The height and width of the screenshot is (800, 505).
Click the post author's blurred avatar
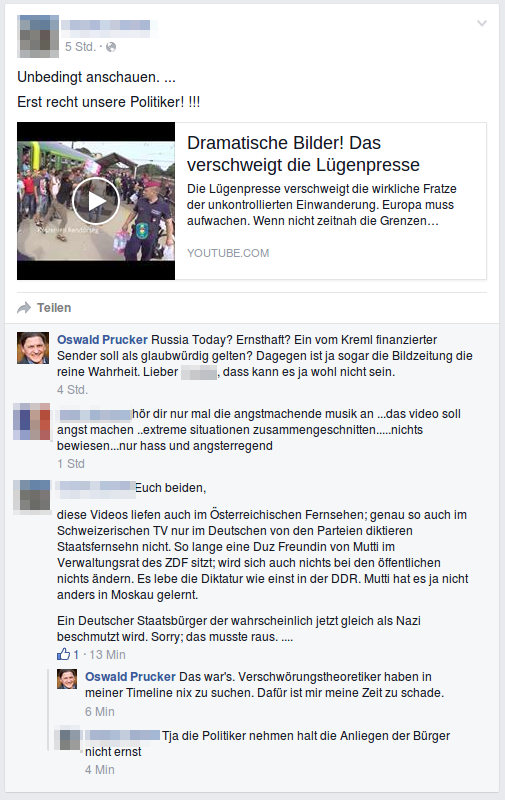tap(38, 36)
